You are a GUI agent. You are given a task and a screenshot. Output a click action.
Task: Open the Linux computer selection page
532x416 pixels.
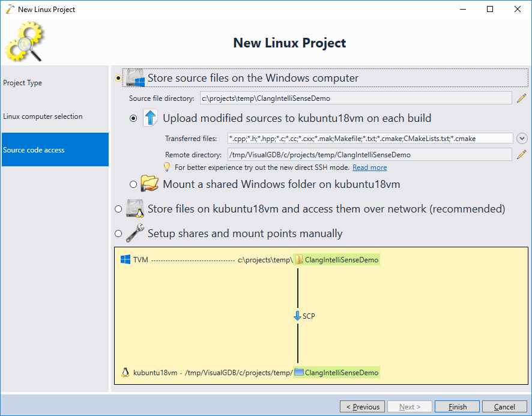pyautogui.click(x=55, y=116)
